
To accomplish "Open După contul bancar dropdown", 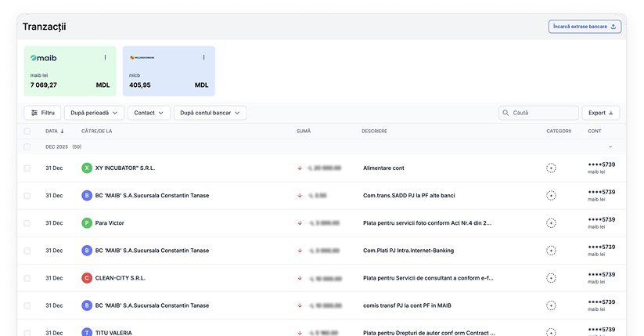I will (210, 113).
